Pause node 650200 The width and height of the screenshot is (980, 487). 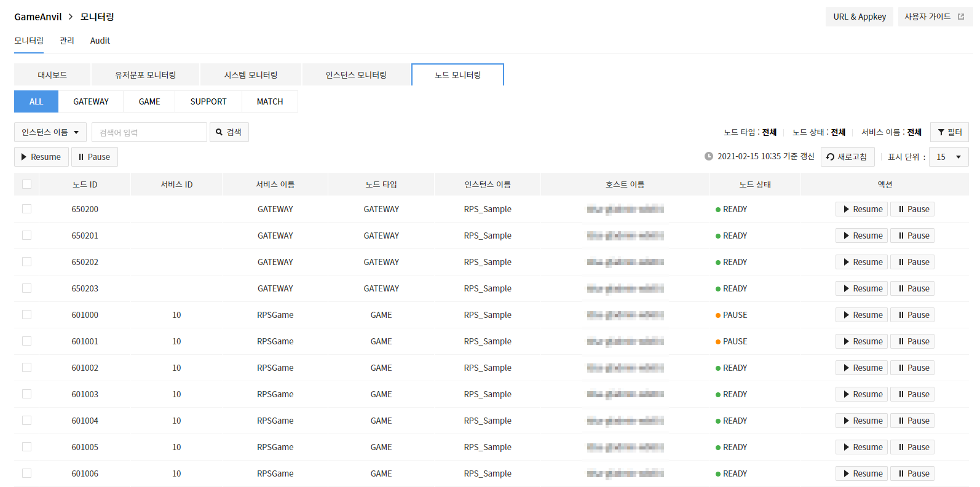tap(912, 209)
